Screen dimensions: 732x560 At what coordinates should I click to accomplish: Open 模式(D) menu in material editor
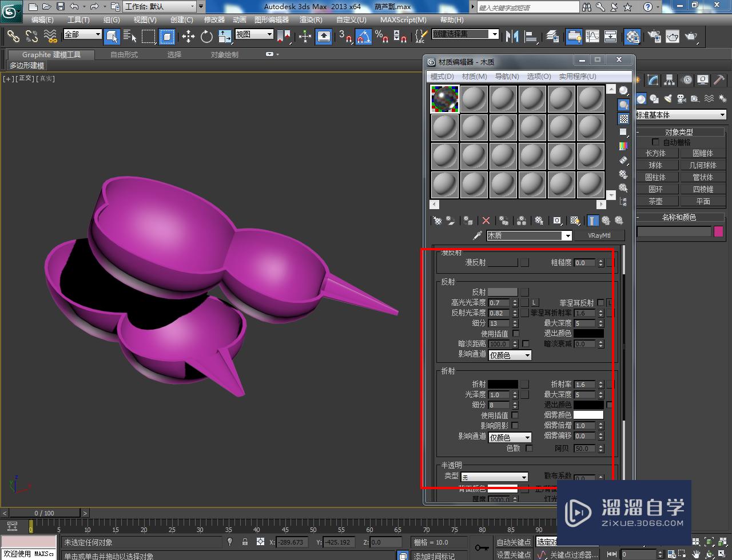[442, 76]
